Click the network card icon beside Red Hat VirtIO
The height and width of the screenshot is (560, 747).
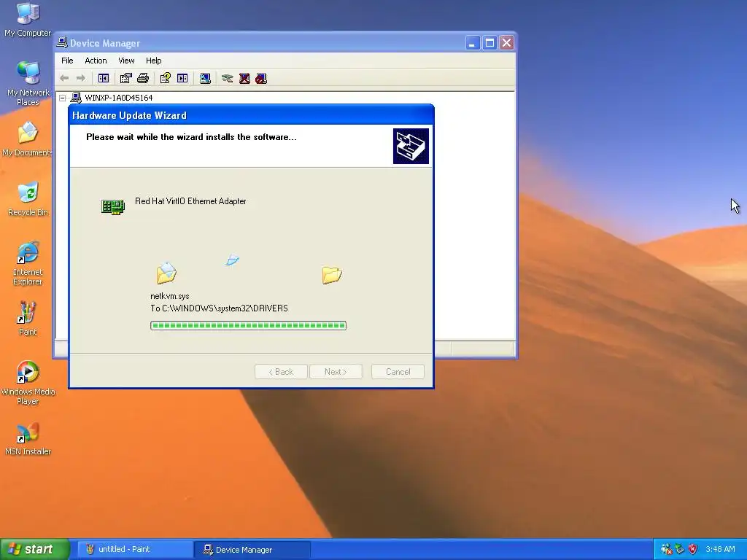[113, 206]
